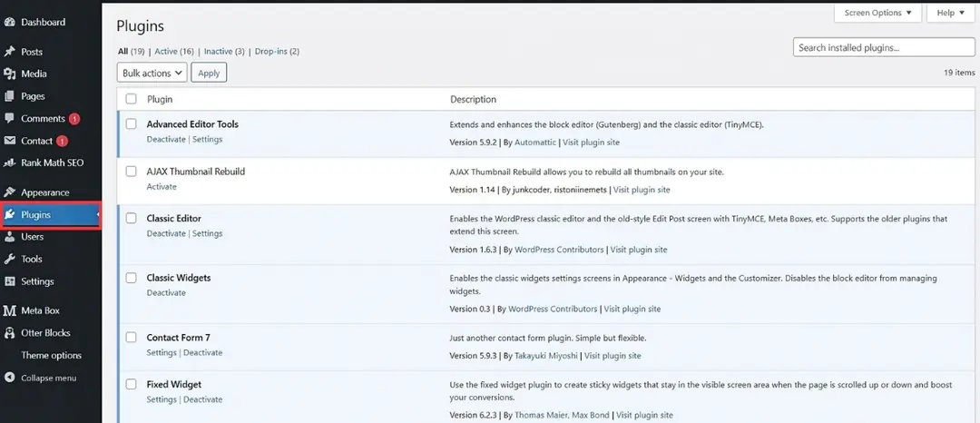Click the Search installed plugins field
Viewport: 980px width, 423px height.
click(884, 47)
